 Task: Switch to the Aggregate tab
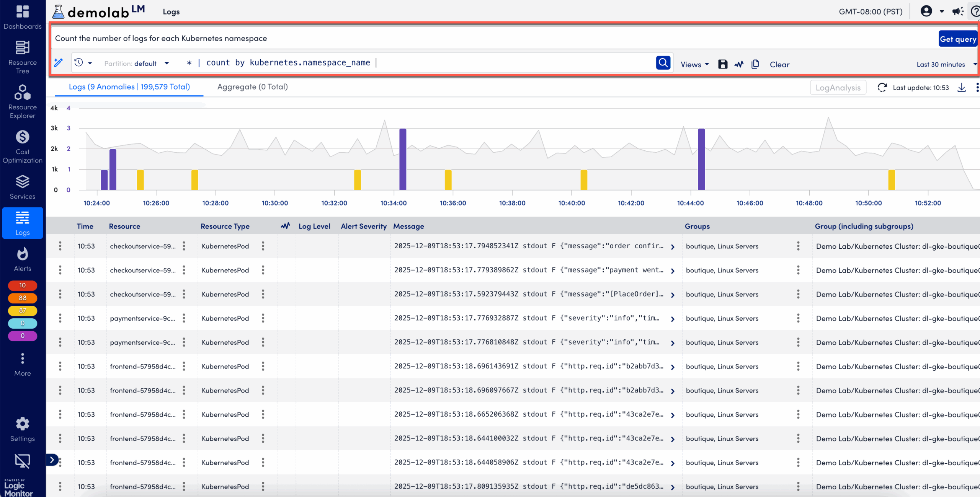pos(252,87)
